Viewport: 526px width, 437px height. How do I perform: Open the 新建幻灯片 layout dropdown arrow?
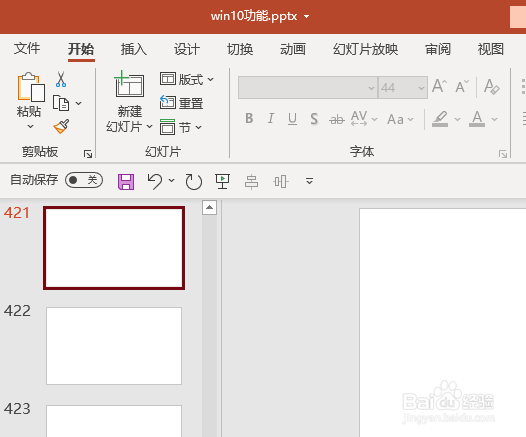tap(150, 127)
